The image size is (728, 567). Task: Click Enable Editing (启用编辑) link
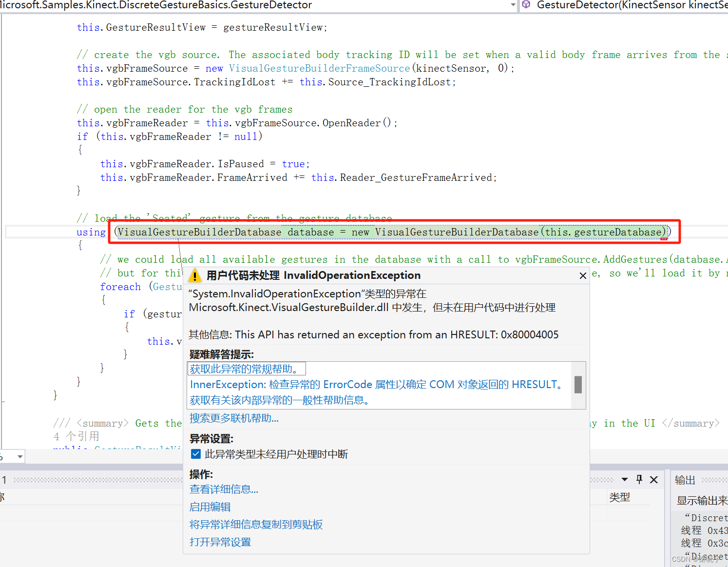210,507
